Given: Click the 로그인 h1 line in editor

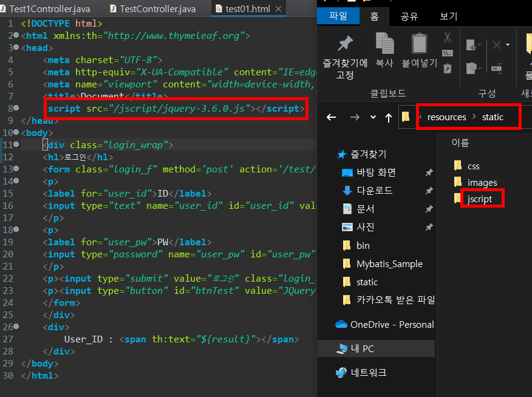Looking at the screenshot, I should coord(78,157).
